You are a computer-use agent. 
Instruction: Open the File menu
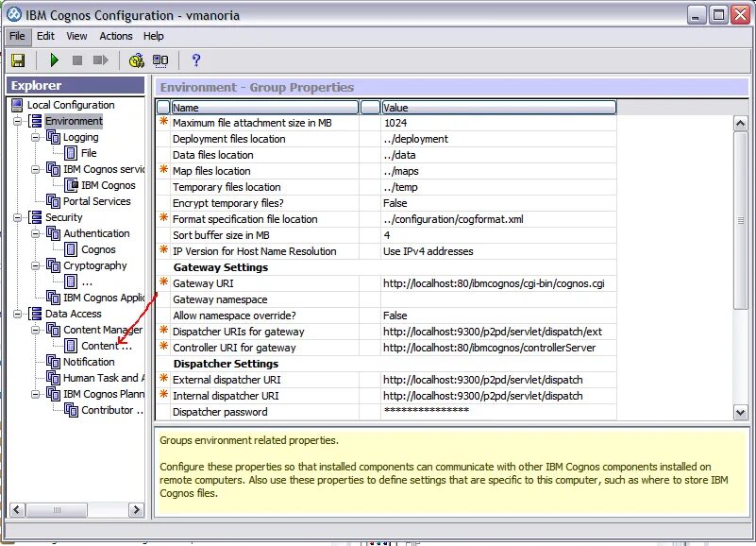pyautogui.click(x=17, y=36)
